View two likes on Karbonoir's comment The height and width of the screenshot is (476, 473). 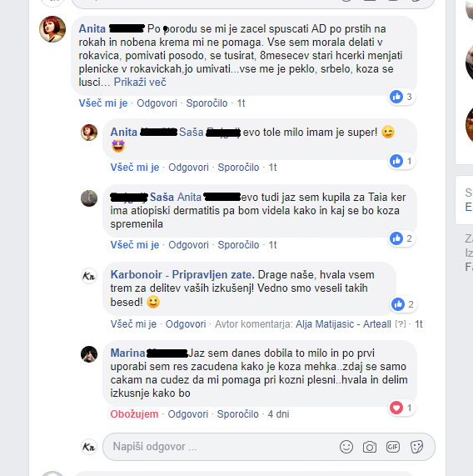click(404, 304)
